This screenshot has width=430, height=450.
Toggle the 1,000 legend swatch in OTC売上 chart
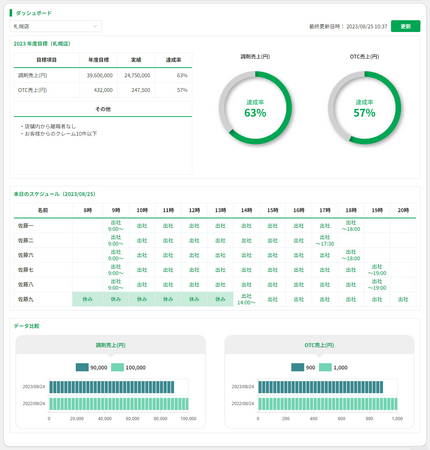coord(325,367)
